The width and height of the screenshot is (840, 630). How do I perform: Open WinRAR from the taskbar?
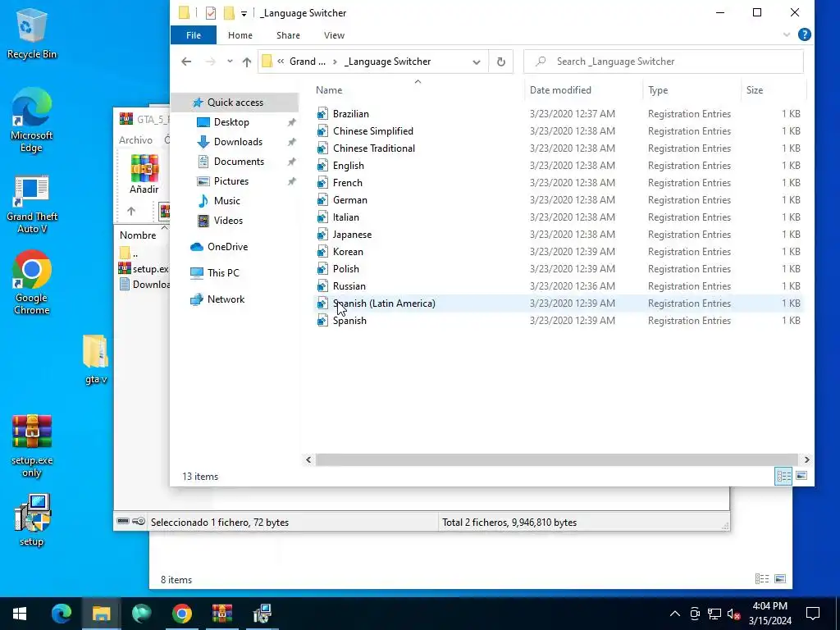point(221,614)
